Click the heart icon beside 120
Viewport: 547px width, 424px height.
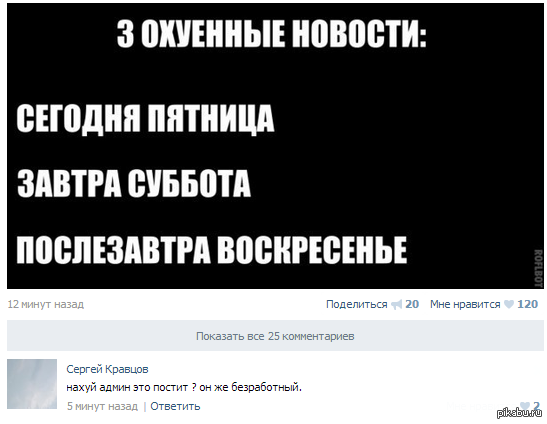509,305
